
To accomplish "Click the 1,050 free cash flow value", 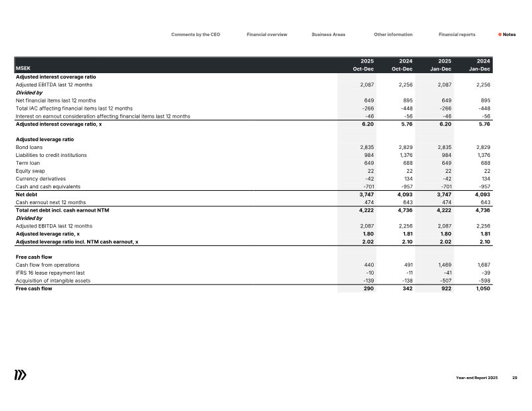I will [483, 289].
